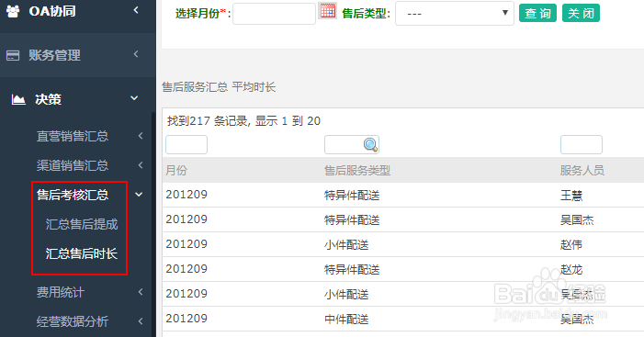
Task: Click the 关闭 button
Action: [x=581, y=13]
